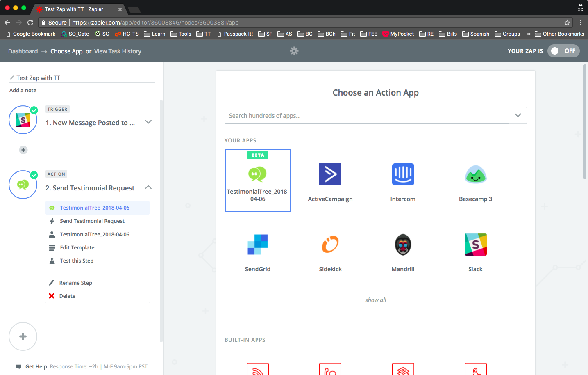This screenshot has width=588, height=375.
Task: Open the Slack trigger step circle icon
Action: pyautogui.click(x=23, y=120)
